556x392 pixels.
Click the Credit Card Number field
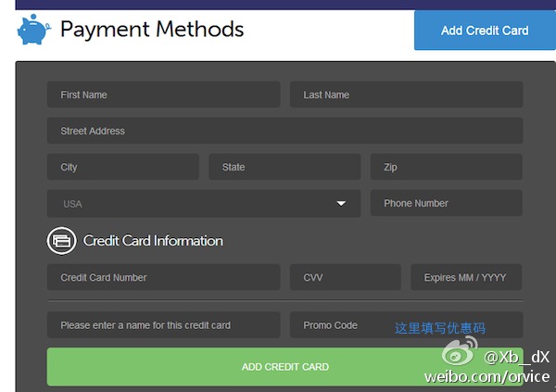click(x=163, y=277)
